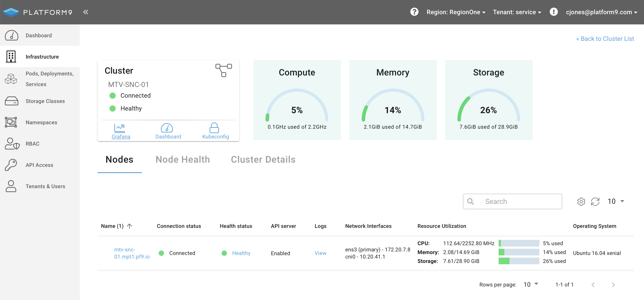The width and height of the screenshot is (644, 300).
Task: Expand the Region: RegionOne dropdown
Action: [x=456, y=12]
